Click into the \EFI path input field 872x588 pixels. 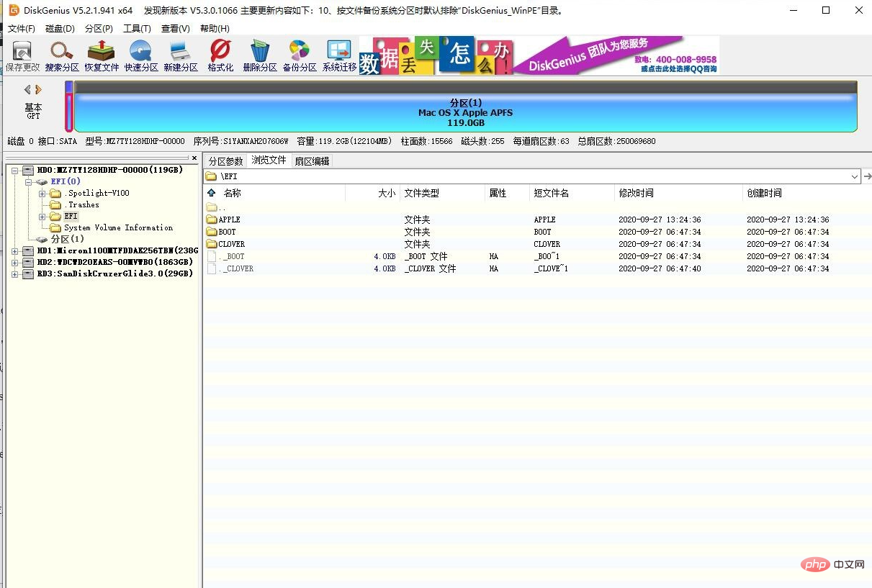pos(533,176)
